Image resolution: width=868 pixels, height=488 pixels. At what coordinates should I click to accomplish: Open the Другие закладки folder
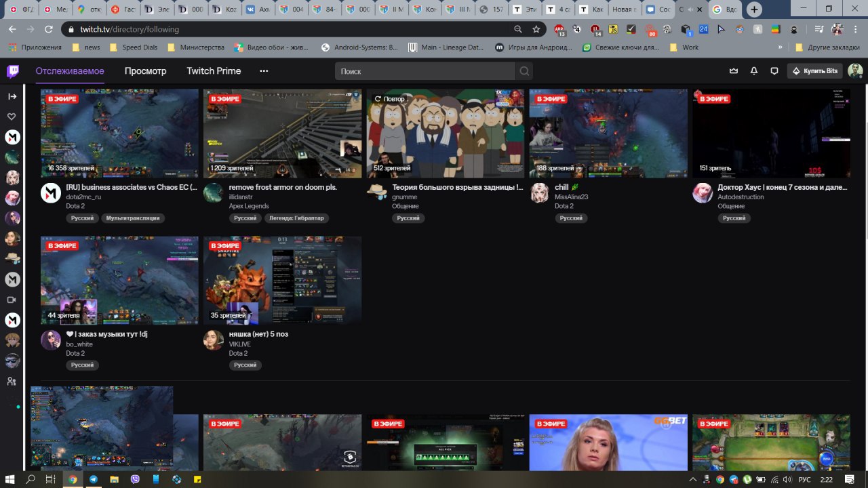coord(827,47)
